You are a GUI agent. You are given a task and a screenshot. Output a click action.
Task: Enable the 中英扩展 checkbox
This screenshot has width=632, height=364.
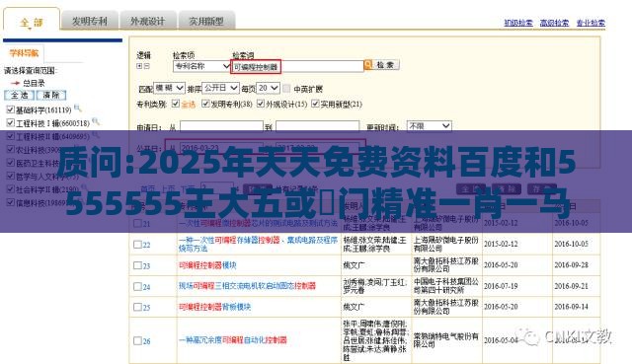click(x=286, y=88)
